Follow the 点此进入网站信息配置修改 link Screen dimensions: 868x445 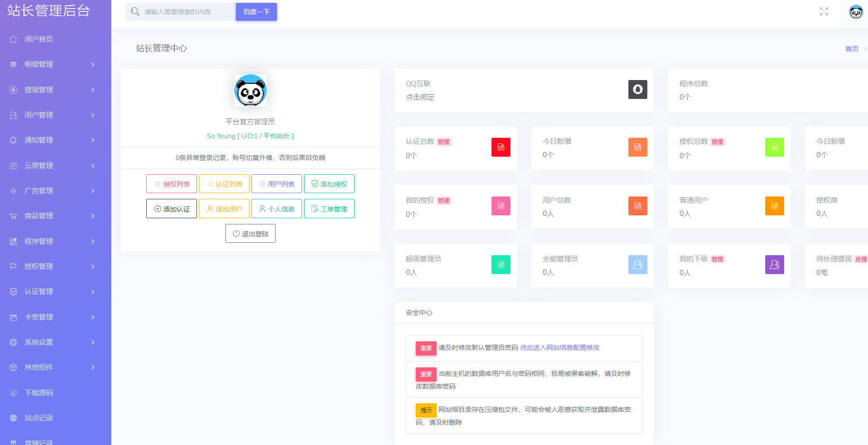[x=560, y=347]
